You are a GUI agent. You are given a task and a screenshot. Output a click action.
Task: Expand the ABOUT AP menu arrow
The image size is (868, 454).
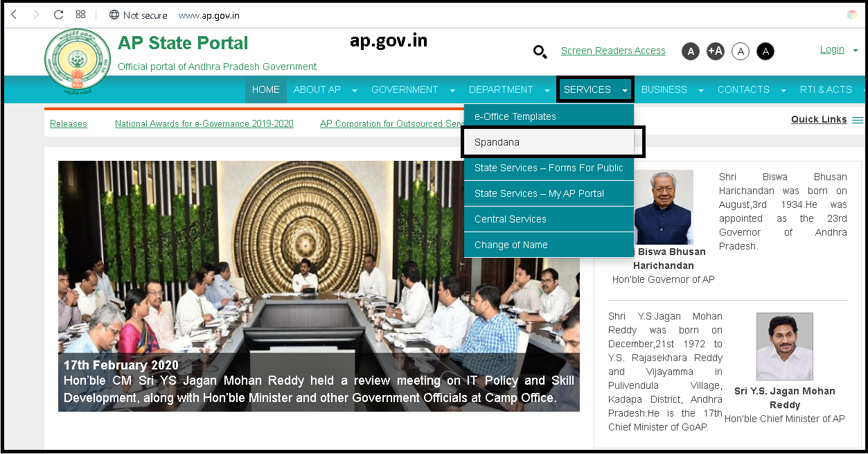355,90
